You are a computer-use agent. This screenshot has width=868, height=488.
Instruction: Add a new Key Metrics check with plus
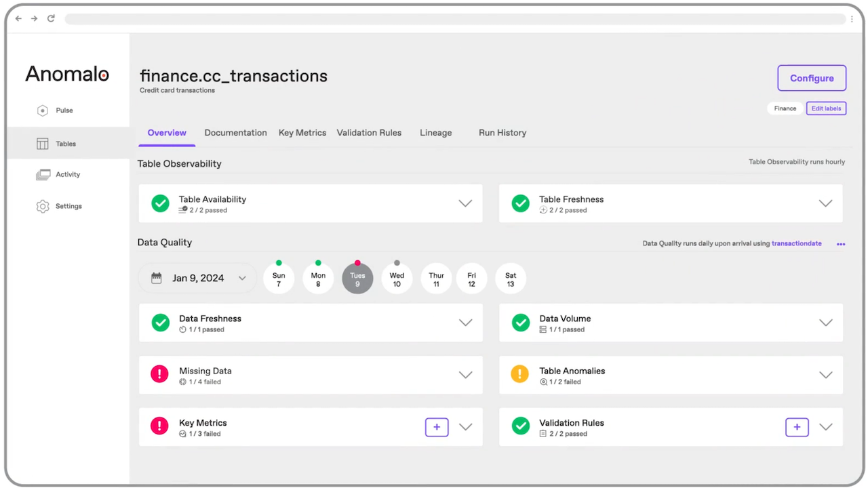[x=437, y=427]
